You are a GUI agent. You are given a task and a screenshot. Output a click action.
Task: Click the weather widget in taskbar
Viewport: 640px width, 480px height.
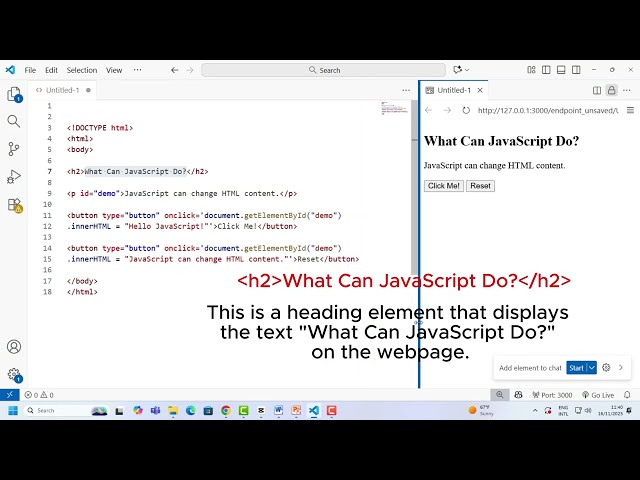pyautogui.click(x=481, y=410)
